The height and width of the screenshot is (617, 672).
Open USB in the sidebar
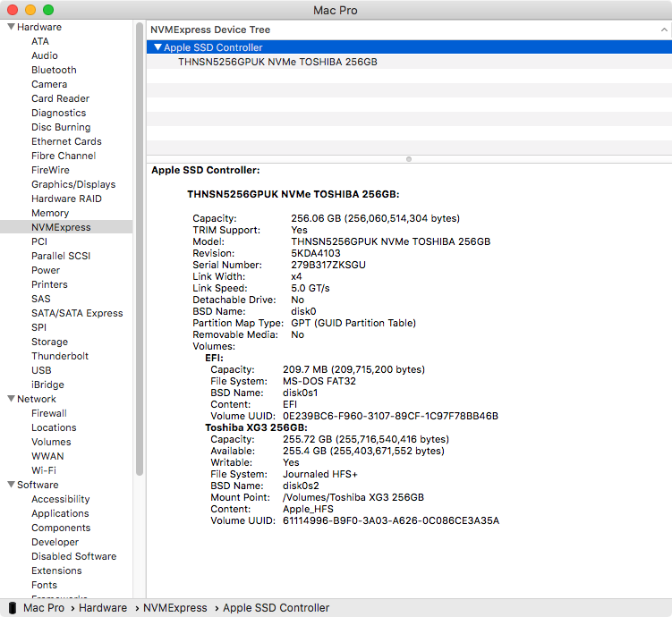pos(41,370)
